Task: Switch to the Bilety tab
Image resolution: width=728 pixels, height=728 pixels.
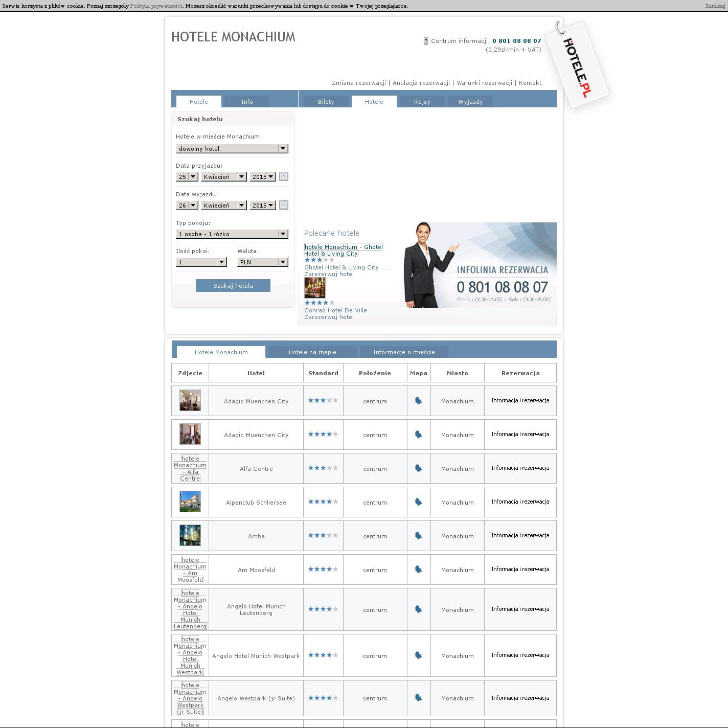Action: 326,101
